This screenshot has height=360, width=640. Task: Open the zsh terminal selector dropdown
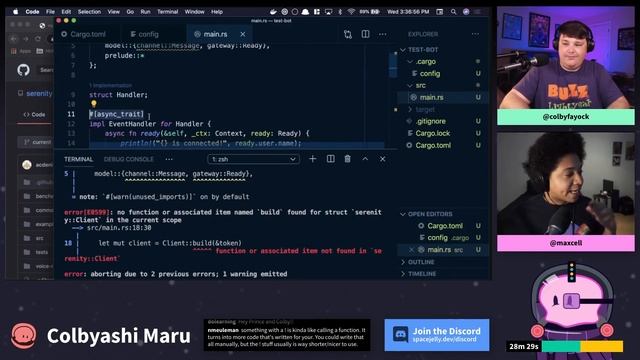(x=253, y=159)
